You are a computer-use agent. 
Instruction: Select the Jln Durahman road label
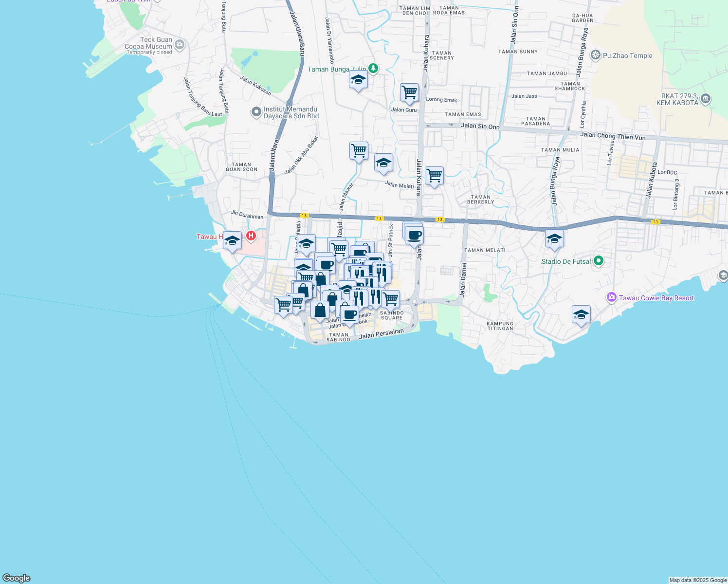coord(247,215)
